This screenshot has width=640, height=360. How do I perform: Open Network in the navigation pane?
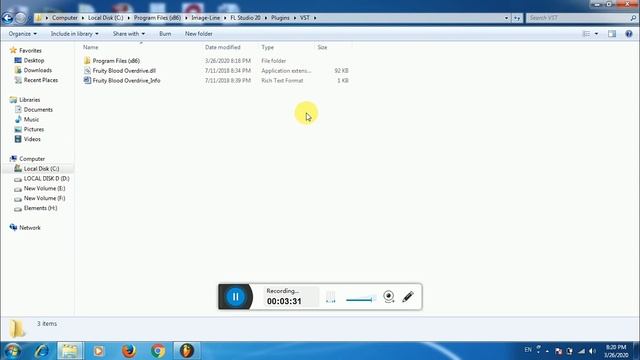29,228
